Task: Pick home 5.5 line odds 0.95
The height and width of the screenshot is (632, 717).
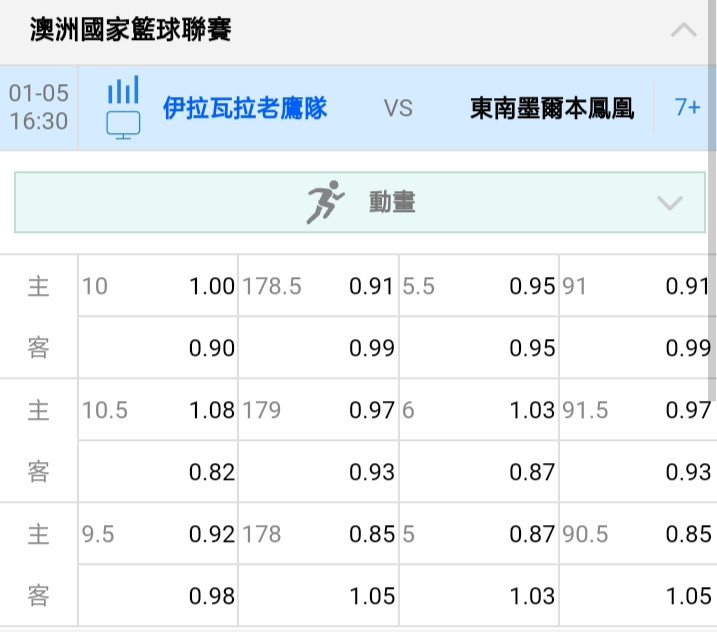Action: (479, 286)
